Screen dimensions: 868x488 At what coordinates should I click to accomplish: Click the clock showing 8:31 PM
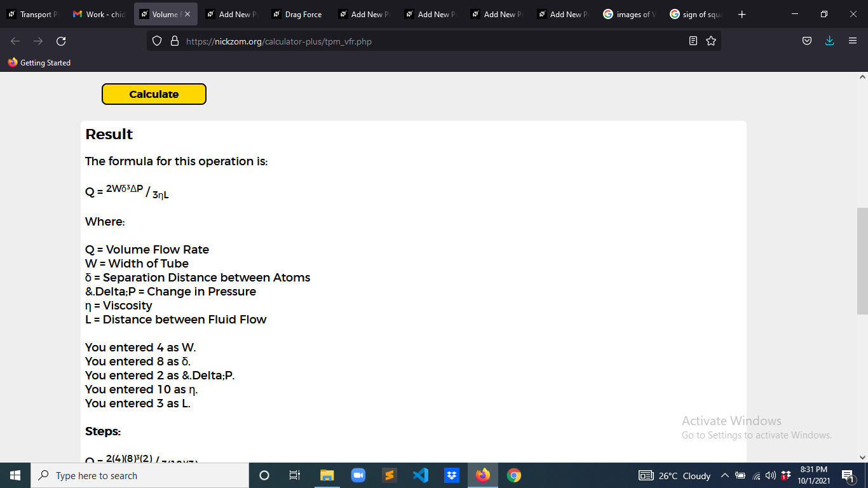coord(814,475)
